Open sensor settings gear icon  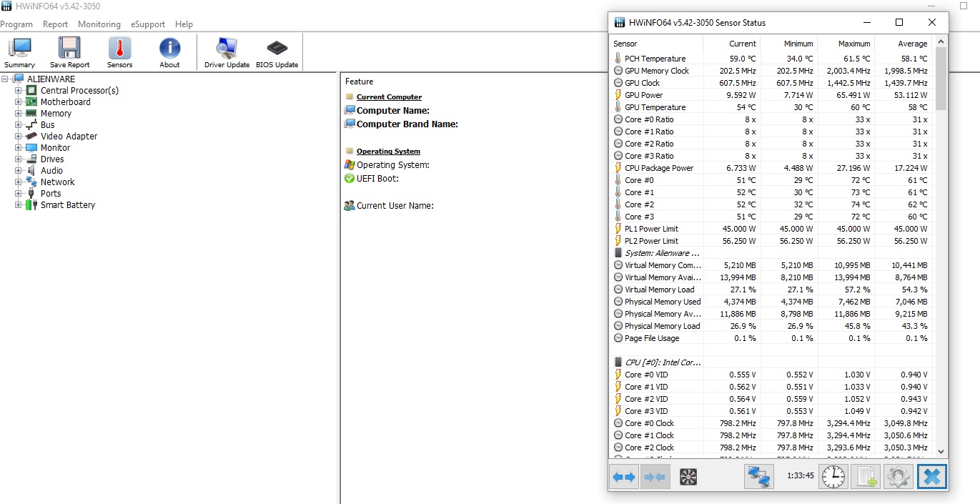pos(899,477)
